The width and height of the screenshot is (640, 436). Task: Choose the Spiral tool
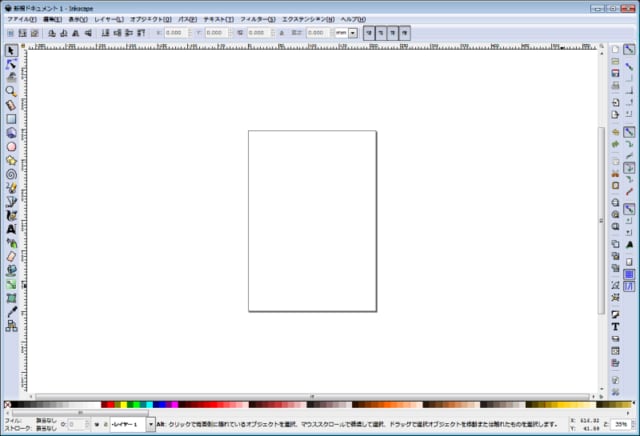pyautogui.click(x=11, y=173)
